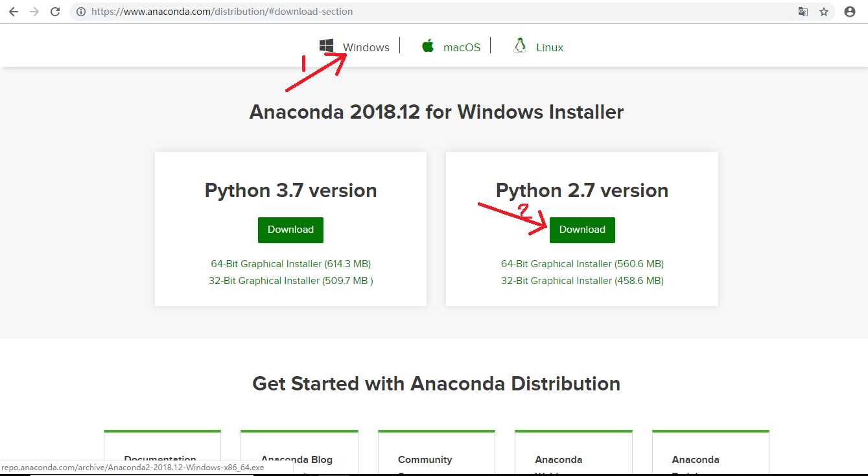
Task: View site information icon in address bar
Action: click(x=80, y=12)
